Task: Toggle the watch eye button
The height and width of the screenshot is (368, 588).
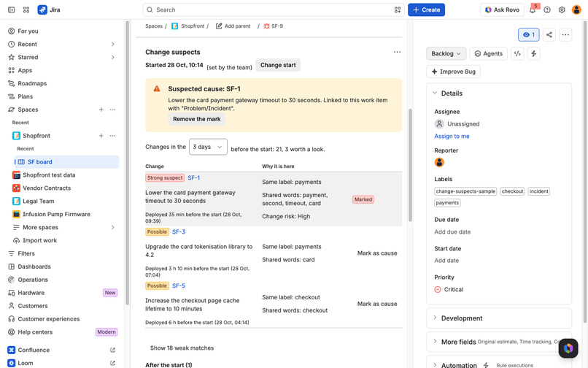Action: [529, 35]
